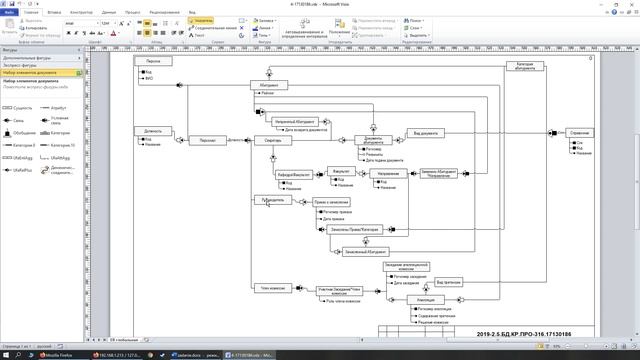Click Копировать in clipboard group
The image size is (640, 360).
[33, 28]
